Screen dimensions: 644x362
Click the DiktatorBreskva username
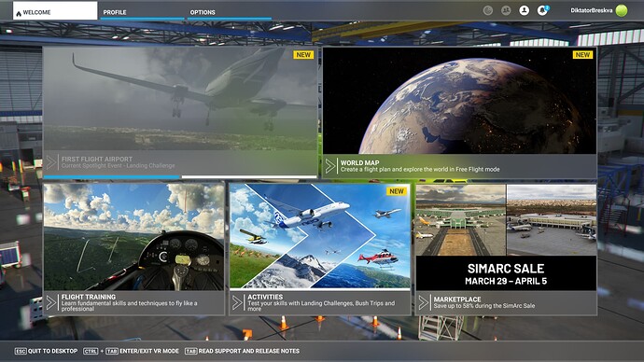click(591, 10)
